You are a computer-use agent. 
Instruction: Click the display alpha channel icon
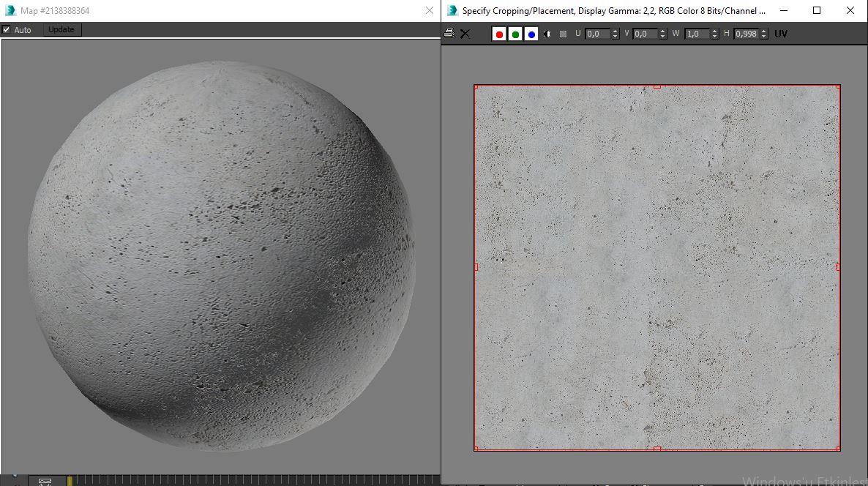pos(547,34)
